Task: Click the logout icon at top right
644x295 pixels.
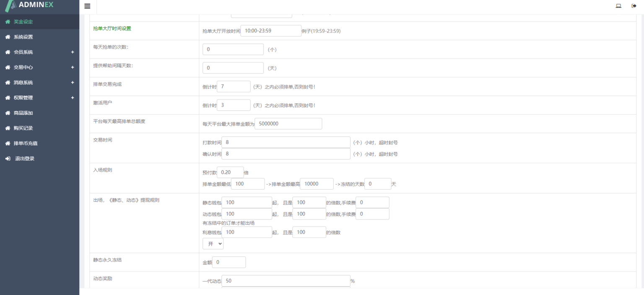Action: tap(634, 6)
